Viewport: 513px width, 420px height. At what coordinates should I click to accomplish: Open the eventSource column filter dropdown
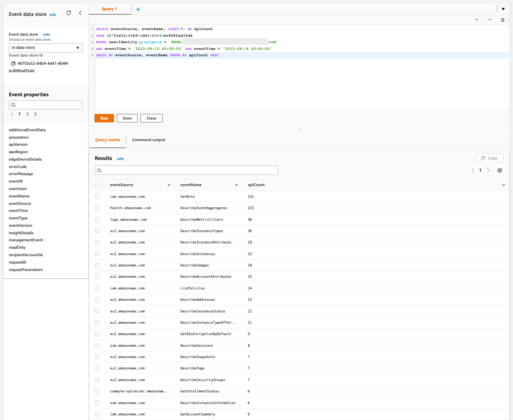click(168, 184)
